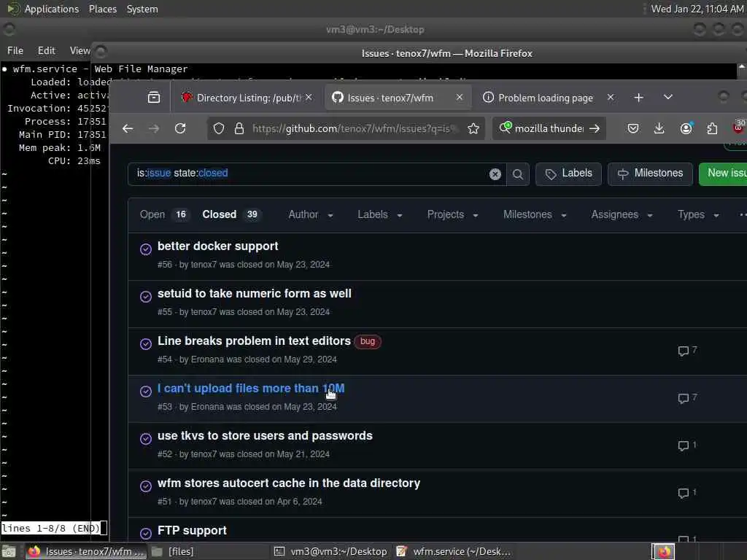Open the Applications menu
The height and width of the screenshot is (560, 747).
(x=52, y=9)
